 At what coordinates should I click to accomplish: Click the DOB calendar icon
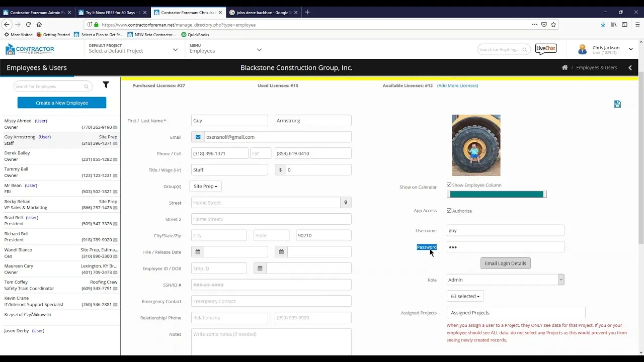click(260, 268)
